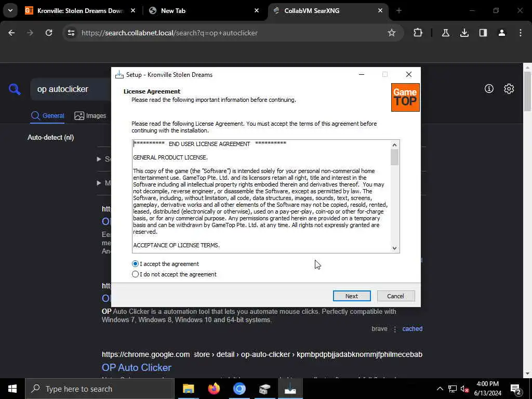The image size is (532, 399).
Task: Close the New Tab tab
Action: pyautogui.click(x=257, y=10)
